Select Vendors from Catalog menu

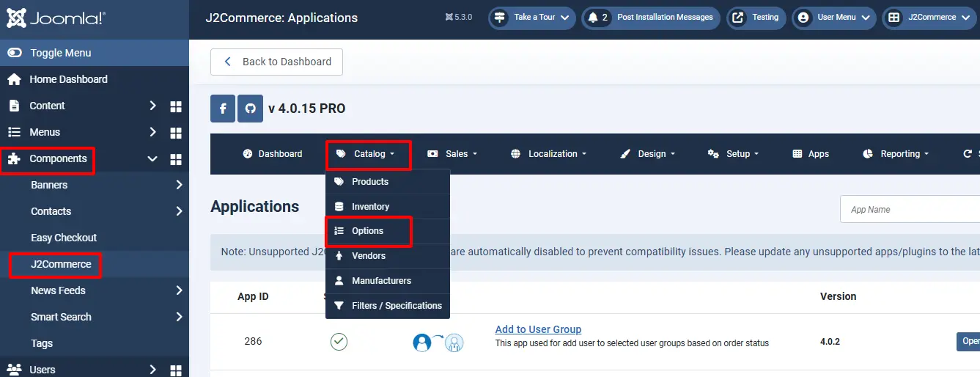[388, 256]
